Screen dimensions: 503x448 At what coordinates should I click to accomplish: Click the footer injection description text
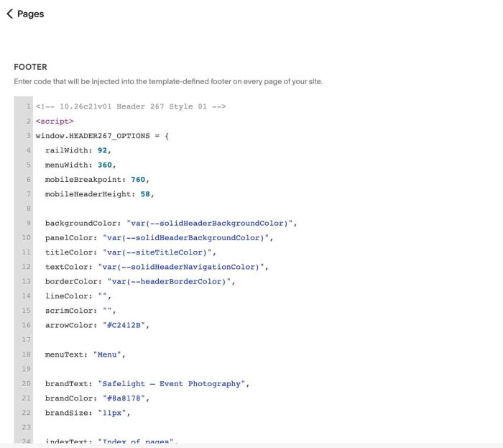tap(168, 81)
